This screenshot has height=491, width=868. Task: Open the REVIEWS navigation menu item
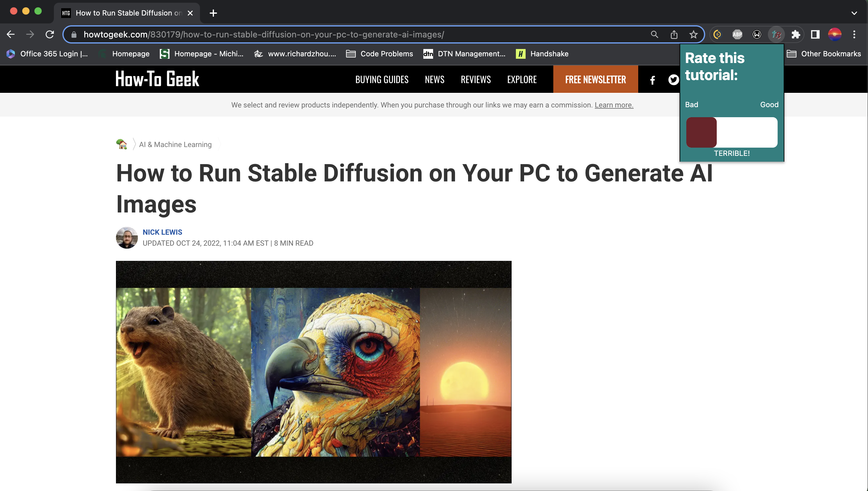(x=476, y=79)
